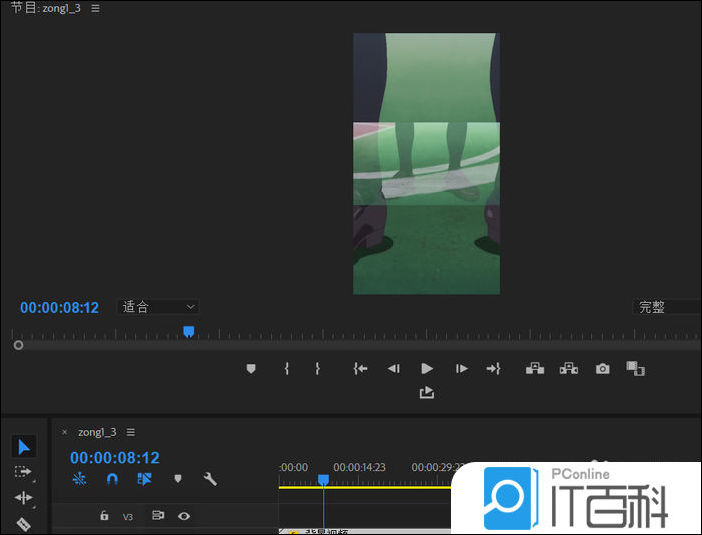This screenshot has width=702, height=535.
Task: Click the Extract button in program monitor
Action: click(x=569, y=369)
